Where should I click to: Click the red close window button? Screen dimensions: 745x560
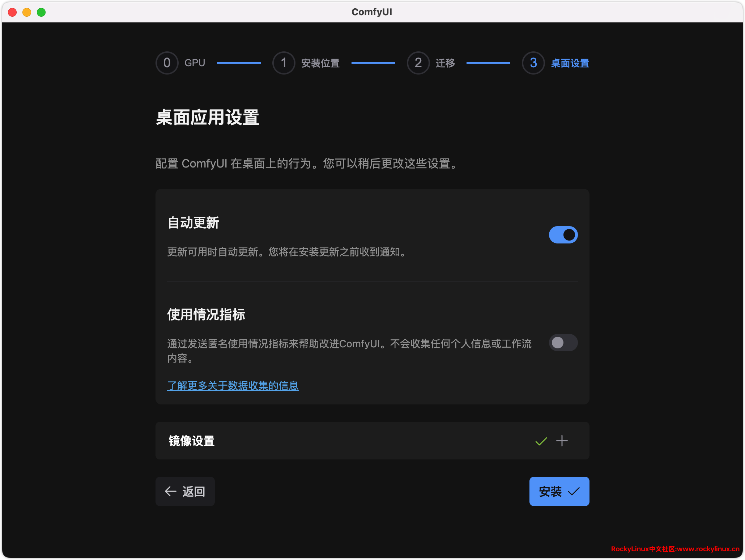coord(13,12)
